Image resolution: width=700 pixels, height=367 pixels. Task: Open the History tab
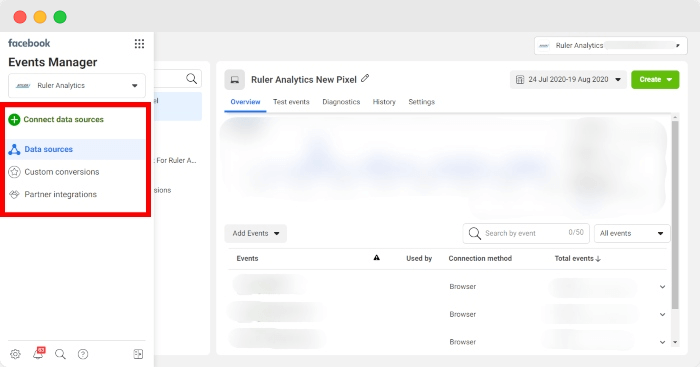tap(384, 102)
